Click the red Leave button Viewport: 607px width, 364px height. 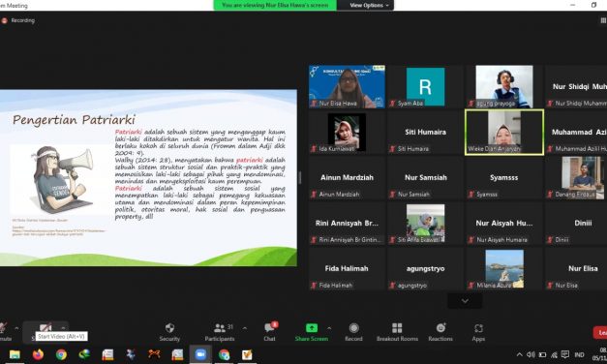[600, 333]
